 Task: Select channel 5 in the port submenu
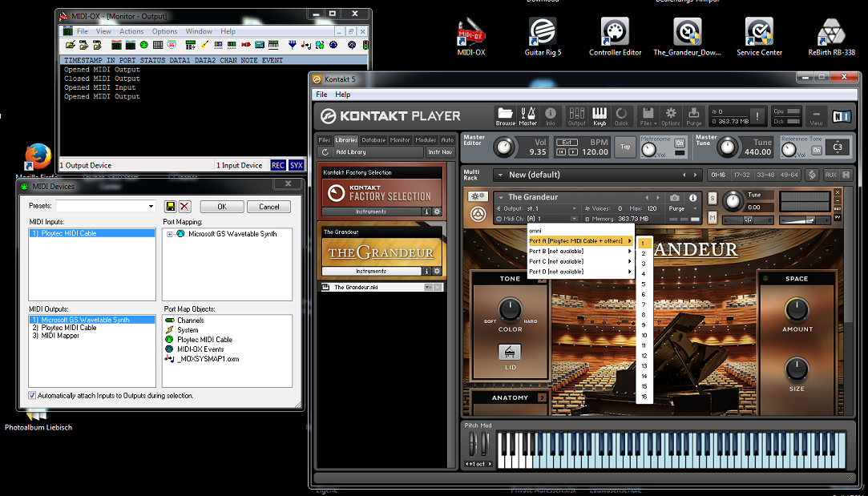click(x=644, y=284)
